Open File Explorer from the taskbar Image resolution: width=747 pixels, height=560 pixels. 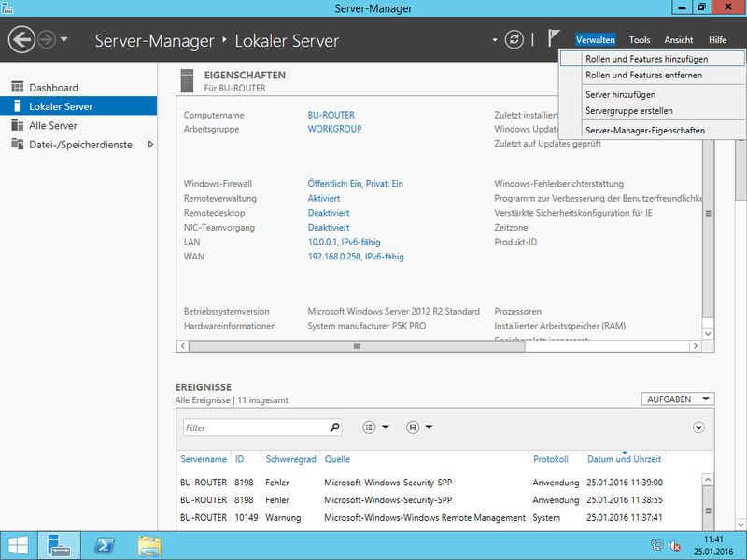149,545
